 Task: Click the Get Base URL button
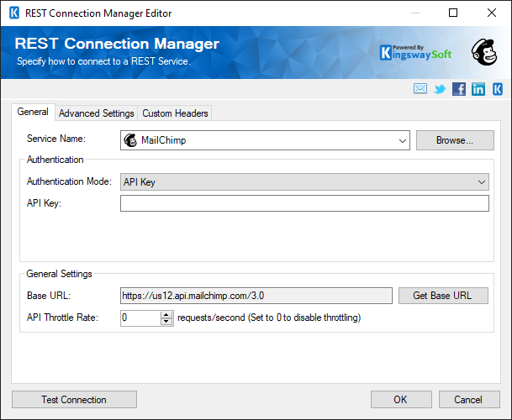coord(443,296)
